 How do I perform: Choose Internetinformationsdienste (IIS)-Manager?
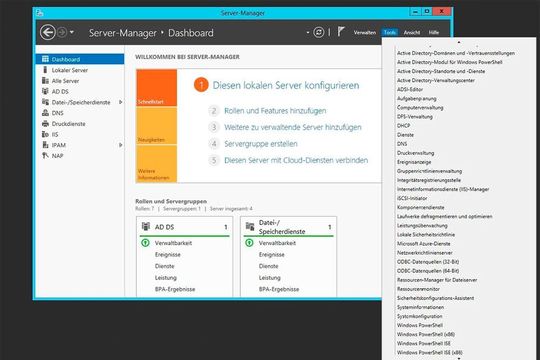tap(443, 189)
